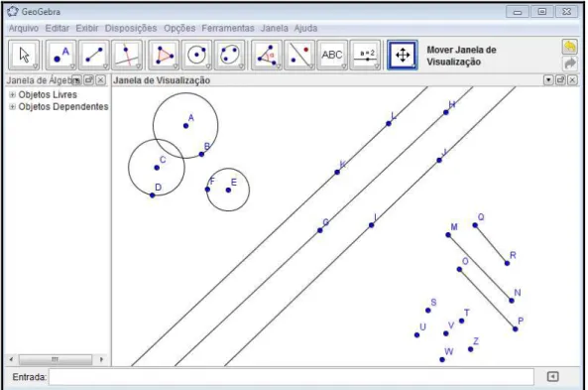588x390 pixels.
Task: Open input bar help arrow button
Action: pos(552,376)
